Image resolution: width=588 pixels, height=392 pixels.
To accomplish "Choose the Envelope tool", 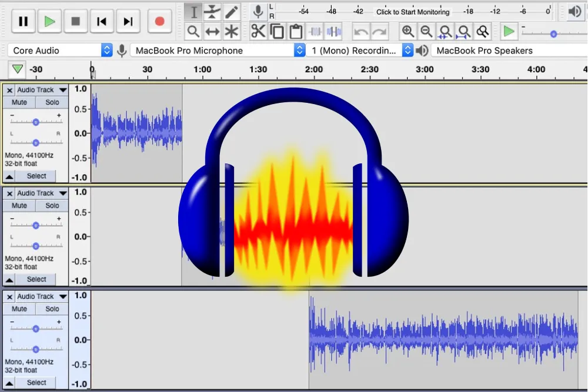I will [212, 12].
